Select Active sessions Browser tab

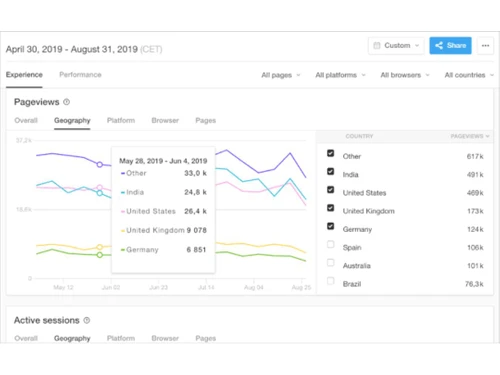[165, 338]
